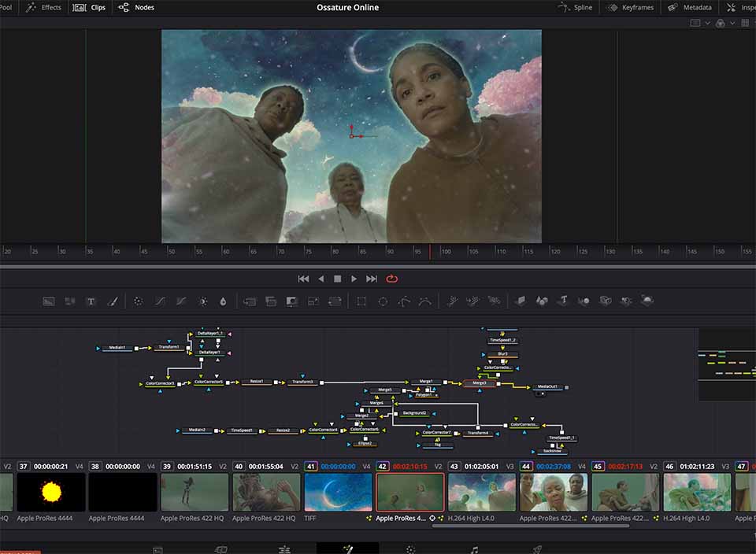Add a Color Corrector tool from the toolbar
The image size is (756, 554).
tap(139, 301)
